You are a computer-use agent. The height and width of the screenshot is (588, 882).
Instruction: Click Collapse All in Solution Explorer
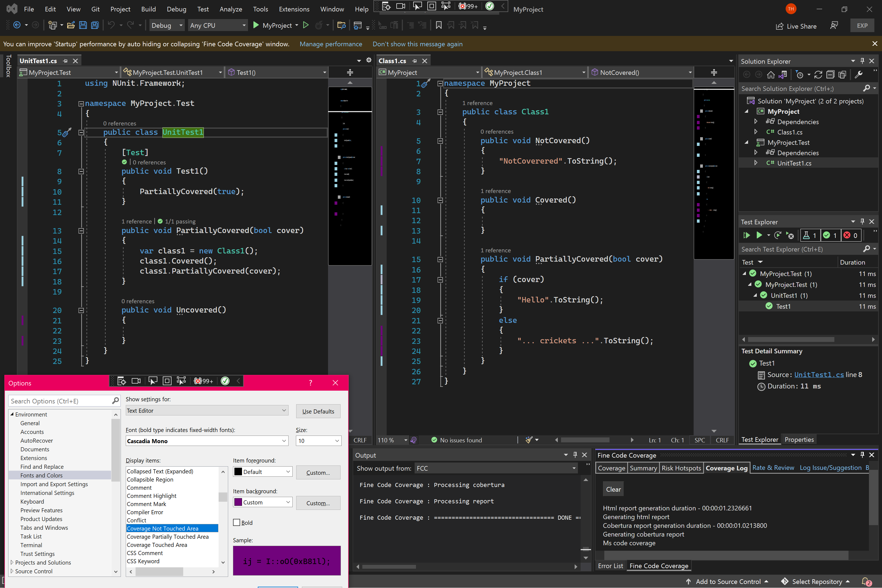coord(830,75)
